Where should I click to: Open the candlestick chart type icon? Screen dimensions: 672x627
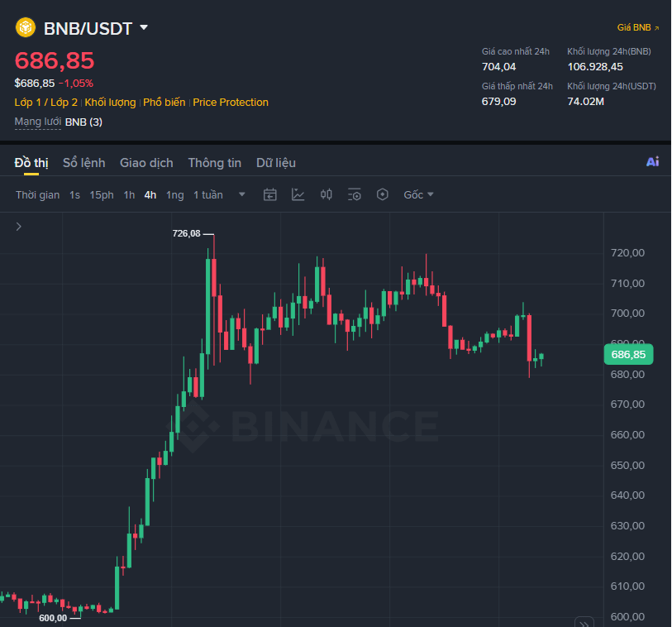tap(326, 194)
